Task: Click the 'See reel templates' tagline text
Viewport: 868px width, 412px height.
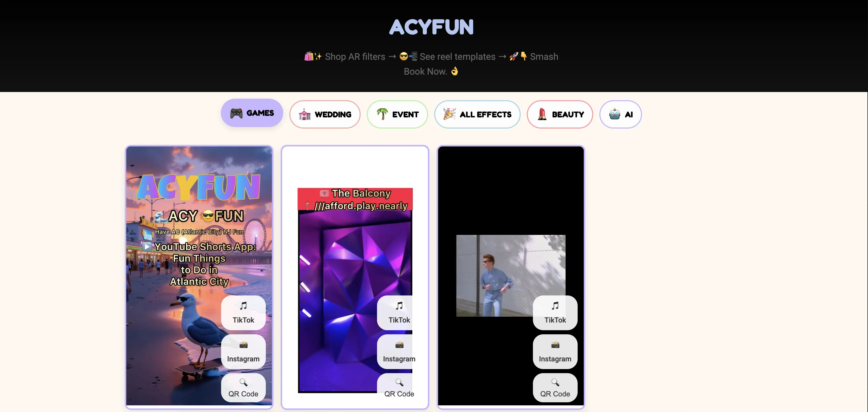Action: click(458, 56)
